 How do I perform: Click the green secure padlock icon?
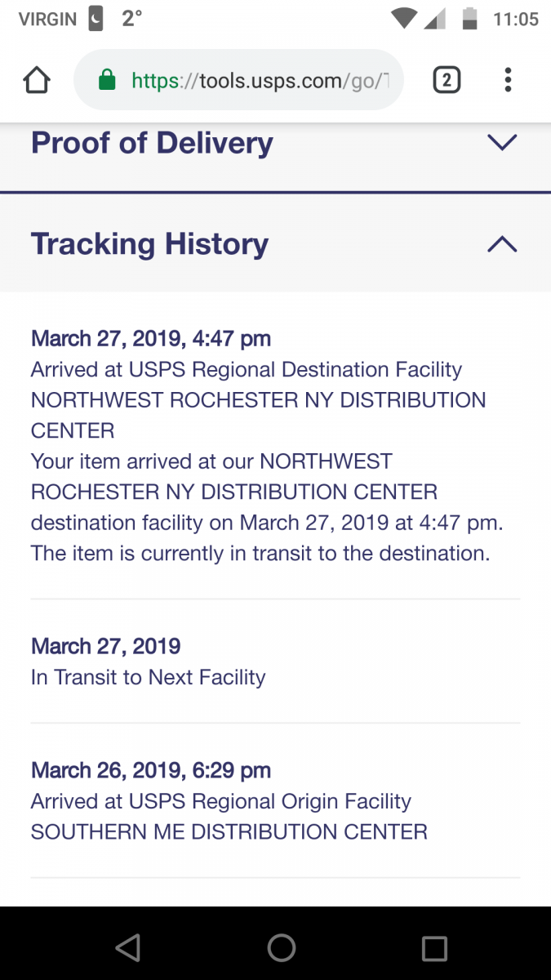107,80
